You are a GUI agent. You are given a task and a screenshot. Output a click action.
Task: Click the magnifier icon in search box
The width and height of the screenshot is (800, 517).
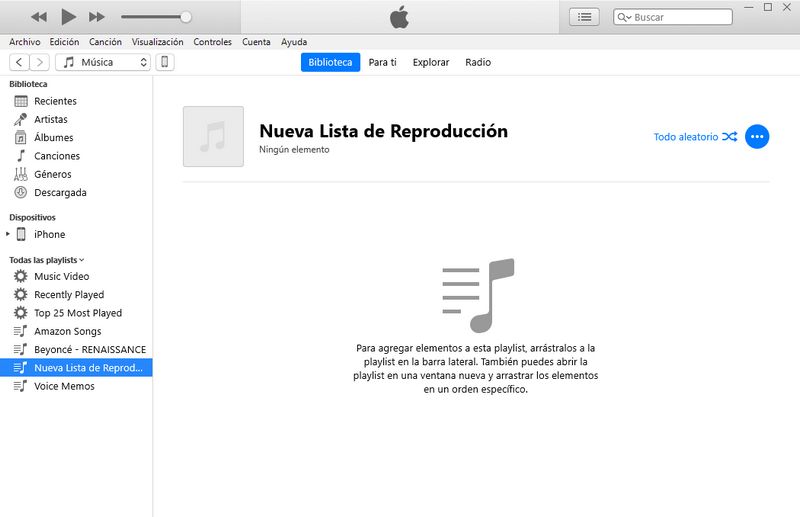click(623, 17)
